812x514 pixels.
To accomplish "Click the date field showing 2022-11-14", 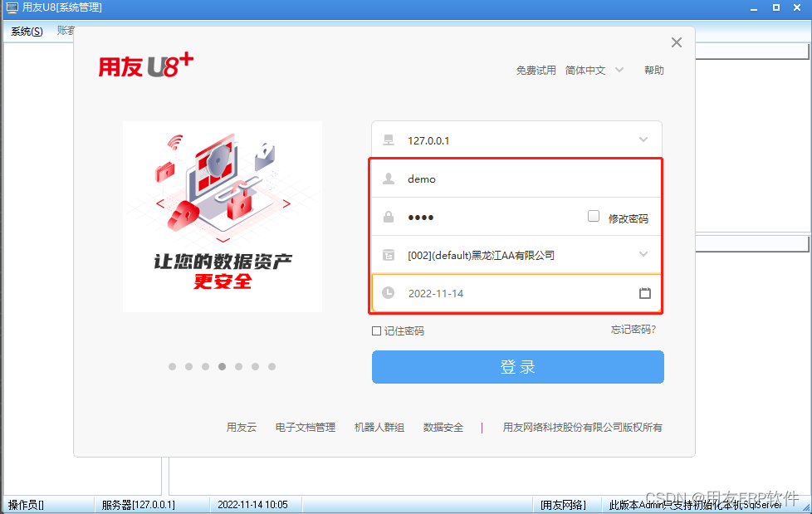I will click(x=516, y=293).
